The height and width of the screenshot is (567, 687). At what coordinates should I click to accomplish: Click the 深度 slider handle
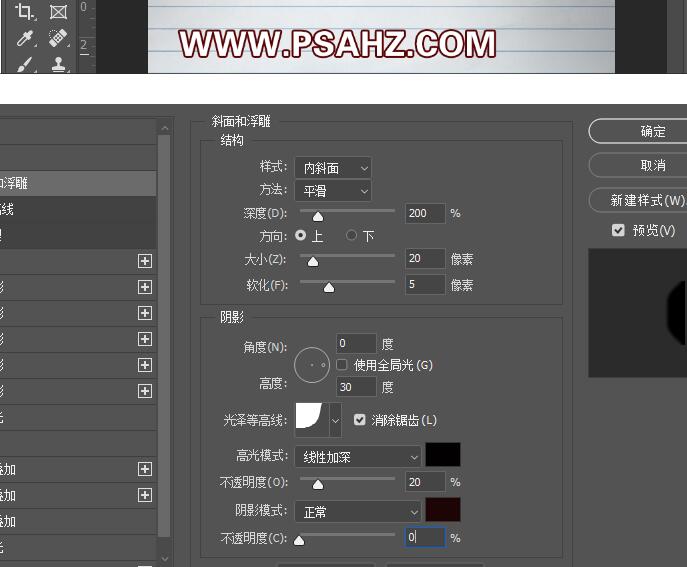[x=318, y=216]
